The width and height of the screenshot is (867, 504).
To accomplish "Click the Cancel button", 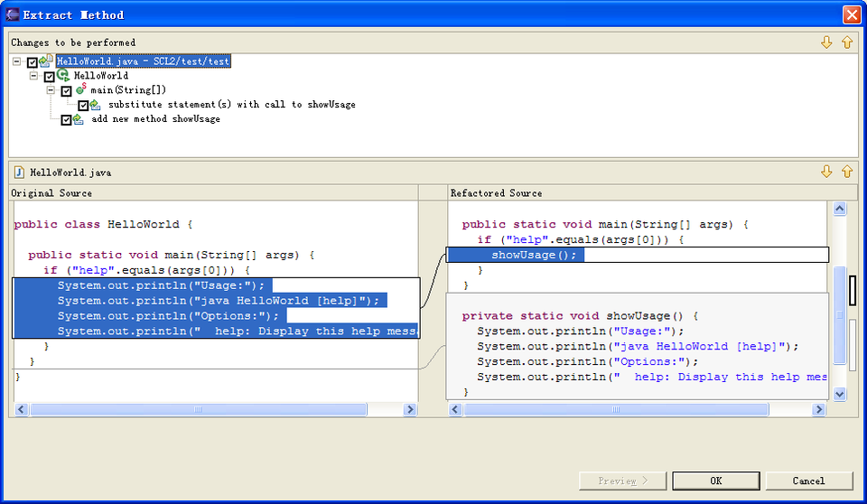I will click(x=809, y=481).
